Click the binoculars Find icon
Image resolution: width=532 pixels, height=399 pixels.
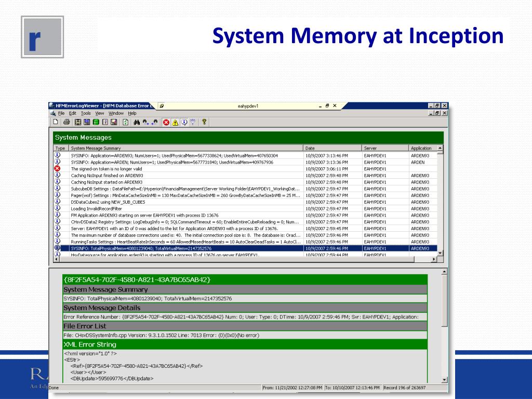(137, 122)
